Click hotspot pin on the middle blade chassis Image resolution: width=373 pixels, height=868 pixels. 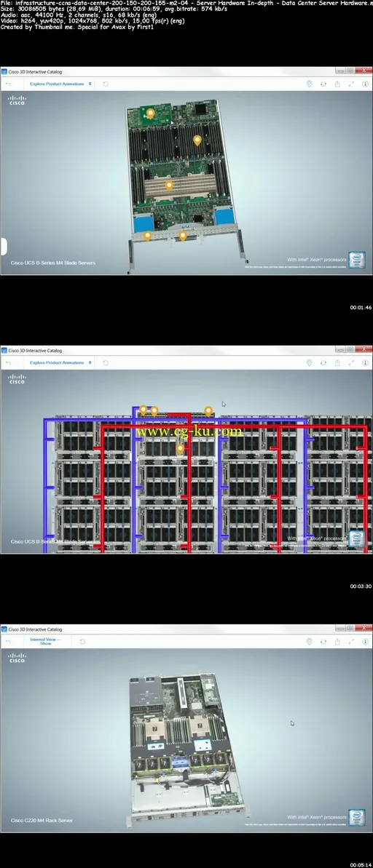pos(180,448)
